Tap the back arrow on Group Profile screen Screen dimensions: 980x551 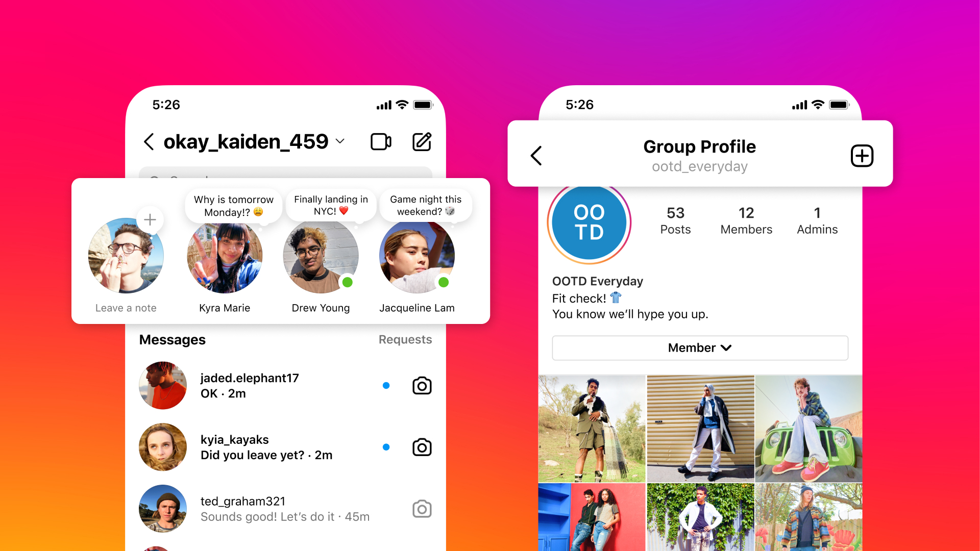538,156
